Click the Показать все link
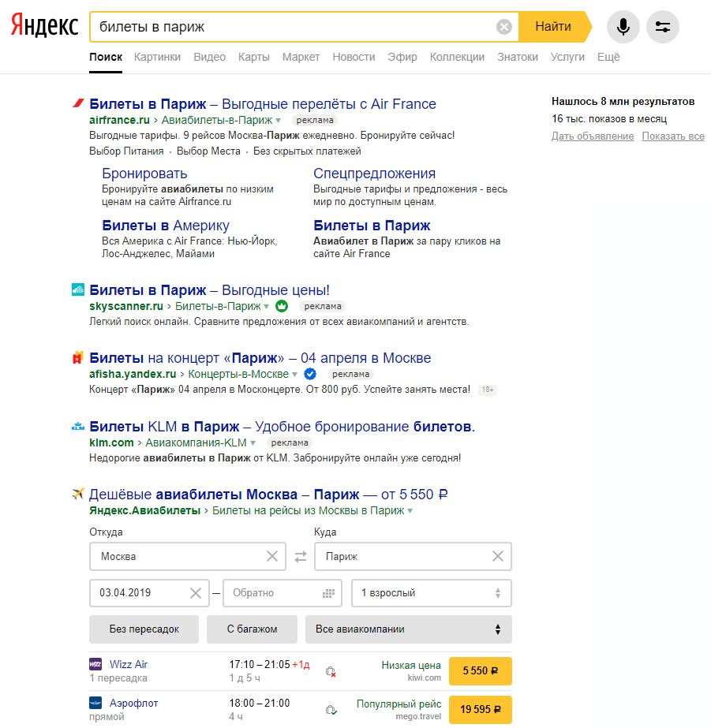Screen dimensions: 711x728 pyautogui.click(x=673, y=136)
